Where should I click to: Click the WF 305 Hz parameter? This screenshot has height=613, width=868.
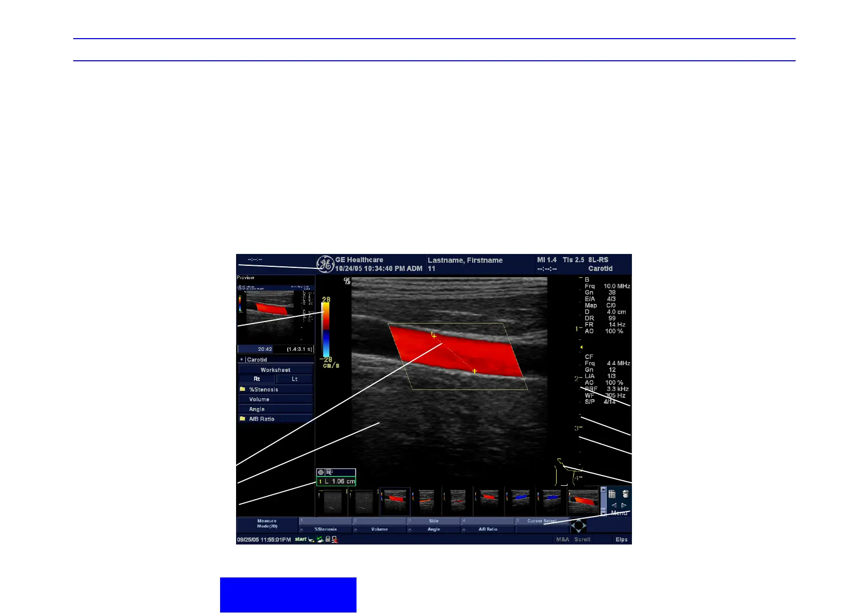pyautogui.click(x=605, y=396)
